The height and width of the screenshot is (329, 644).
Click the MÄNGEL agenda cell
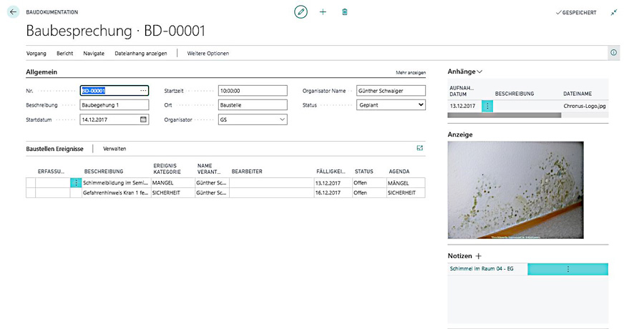[406, 183]
